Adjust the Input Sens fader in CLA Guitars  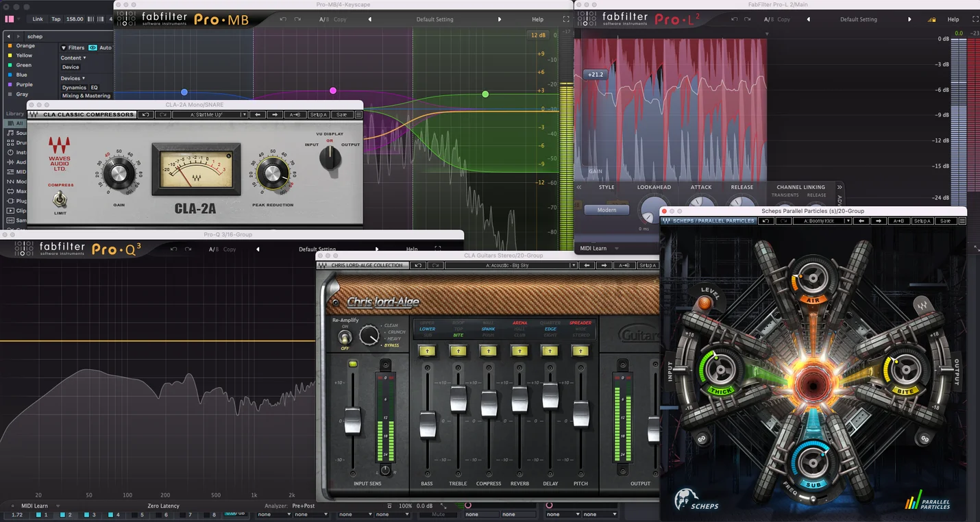click(x=353, y=420)
